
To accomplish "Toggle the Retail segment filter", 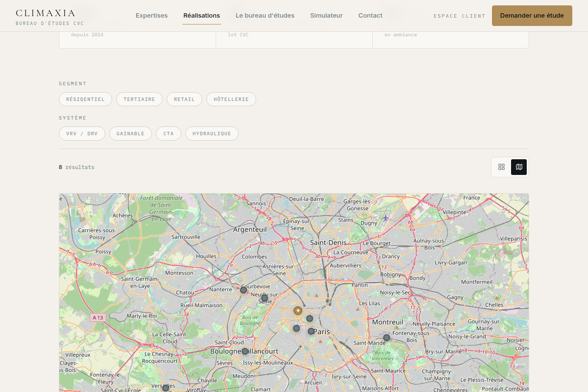I will 184,99.
